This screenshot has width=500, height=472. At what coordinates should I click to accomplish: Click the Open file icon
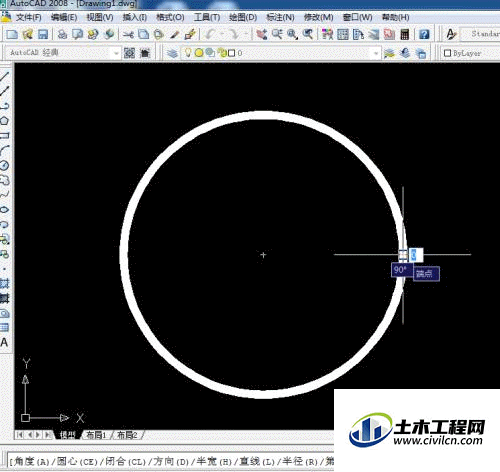27,34
